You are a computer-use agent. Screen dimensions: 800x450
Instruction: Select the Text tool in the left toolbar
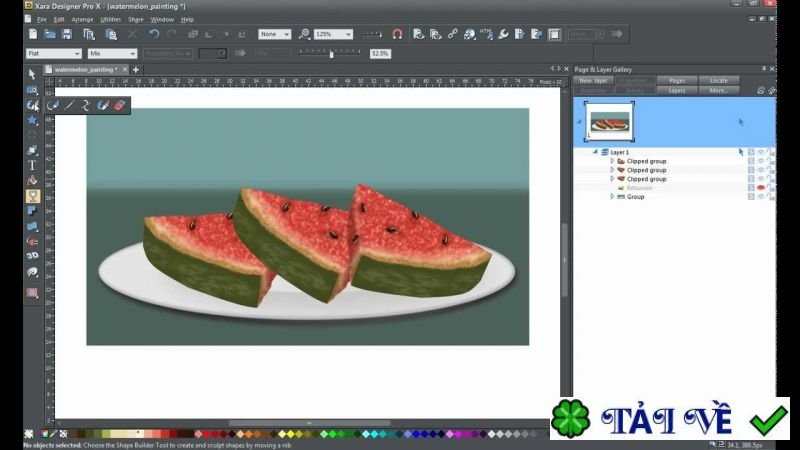[32, 165]
